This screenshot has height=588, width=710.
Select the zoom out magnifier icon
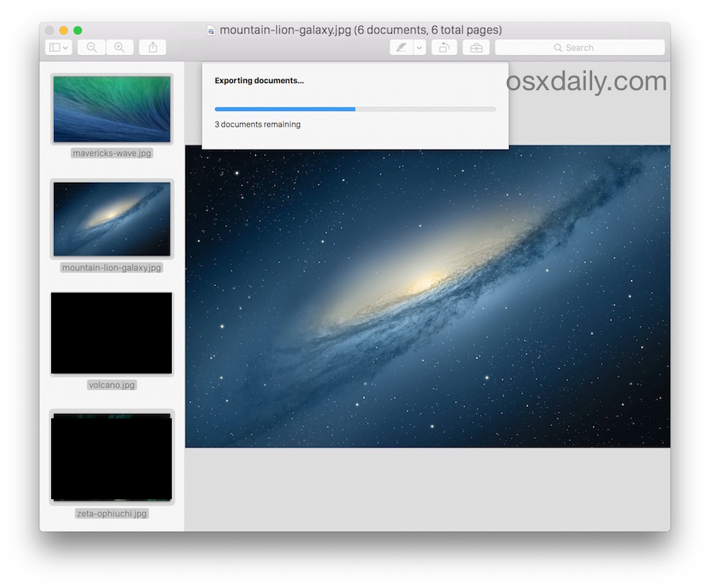(x=91, y=47)
